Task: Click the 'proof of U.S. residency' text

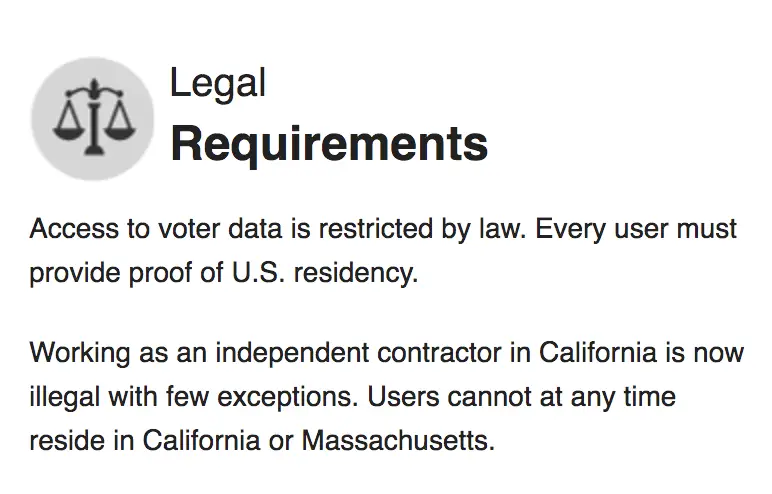Action: point(273,273)
